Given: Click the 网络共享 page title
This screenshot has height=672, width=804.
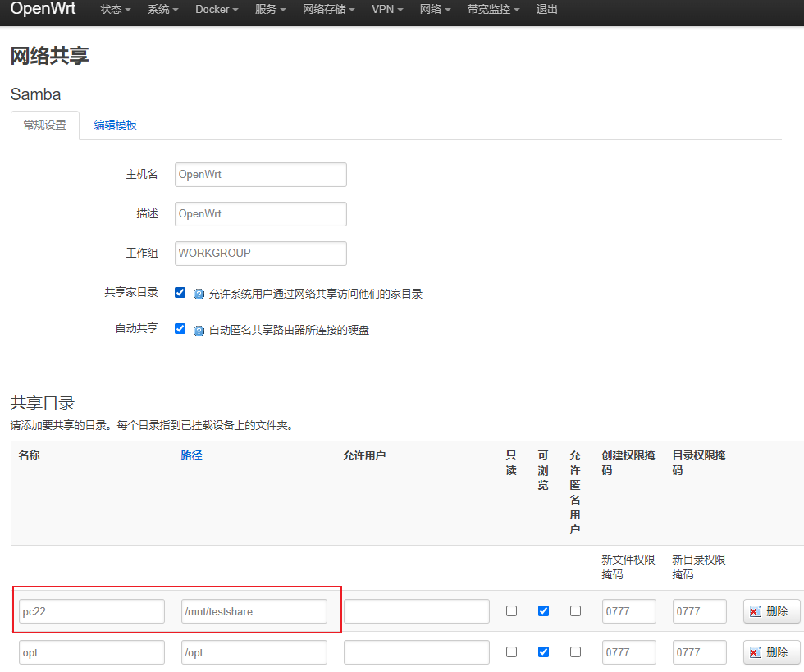Looking at the screenshot, I should pos(50,56).
